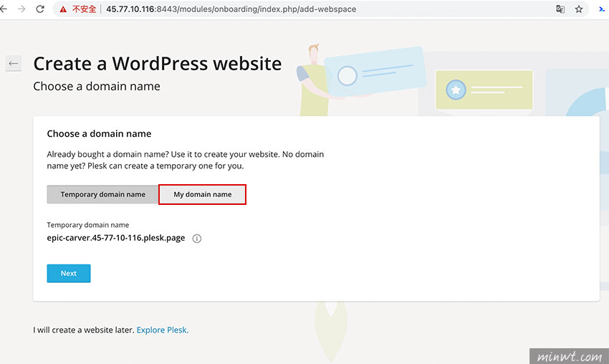609x364 pixels.
Task: Click the Choose a domain name card heading
Action: click(99, 134)
